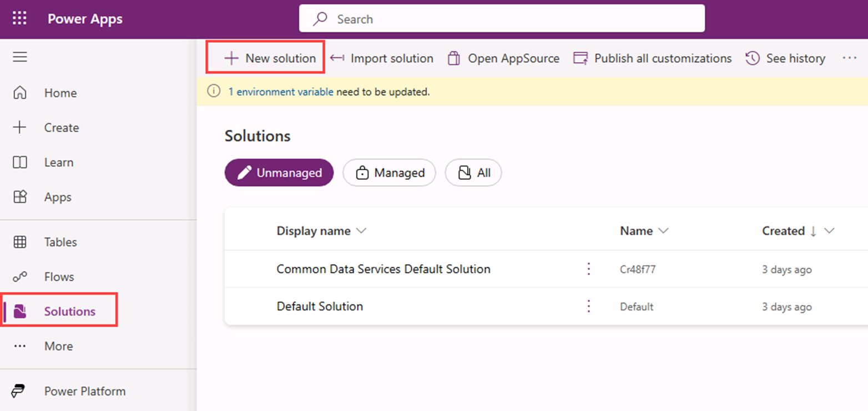Screen dimensions: 868x411
Task: Open Apps in navigation
Action: tap(58, 197)
